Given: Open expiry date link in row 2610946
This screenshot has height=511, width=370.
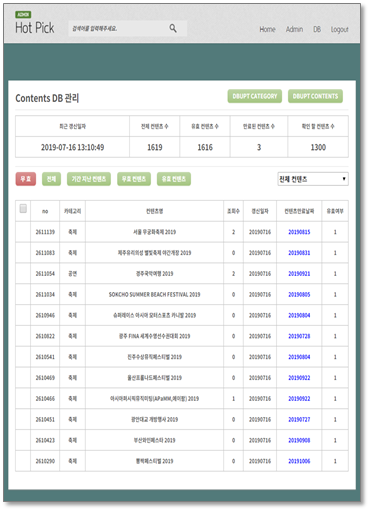Looking at the screenshot, I should pos(299,315).
